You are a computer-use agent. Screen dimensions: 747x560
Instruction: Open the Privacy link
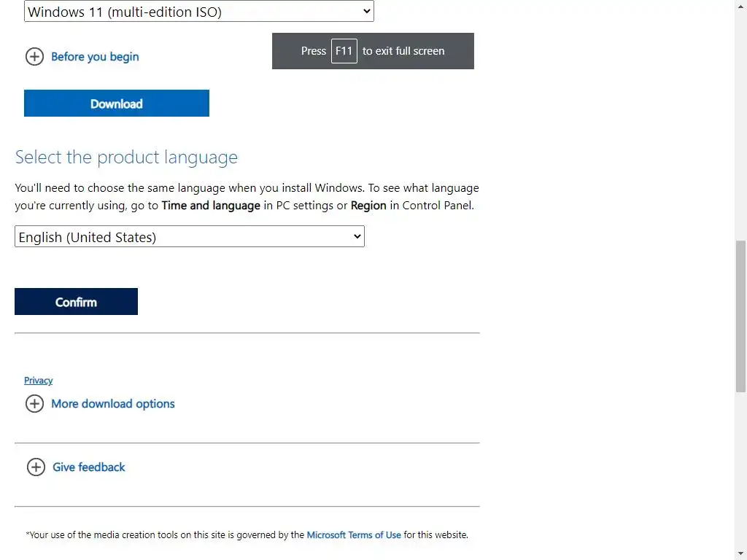point(38,381)
